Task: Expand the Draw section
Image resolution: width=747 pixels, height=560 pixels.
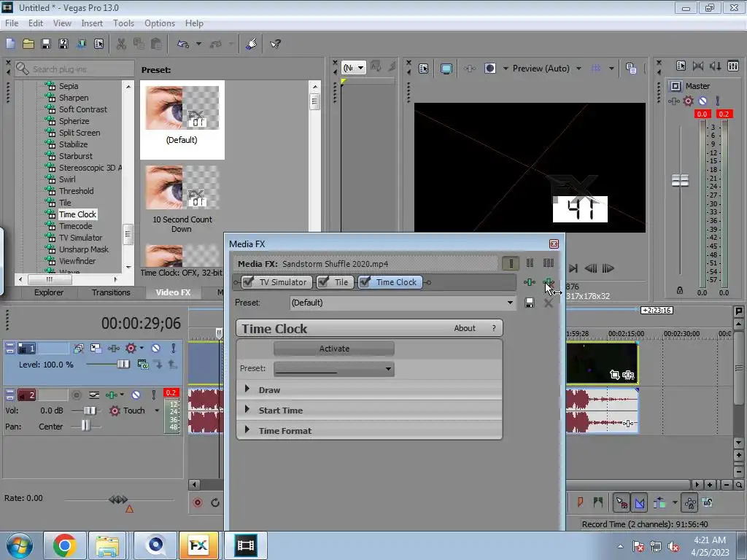Action: click(247, 389)
